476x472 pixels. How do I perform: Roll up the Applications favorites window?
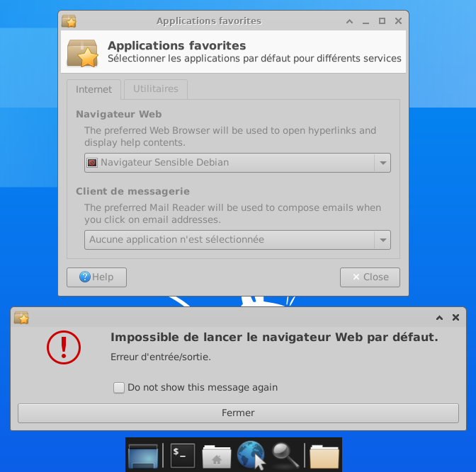349,21
